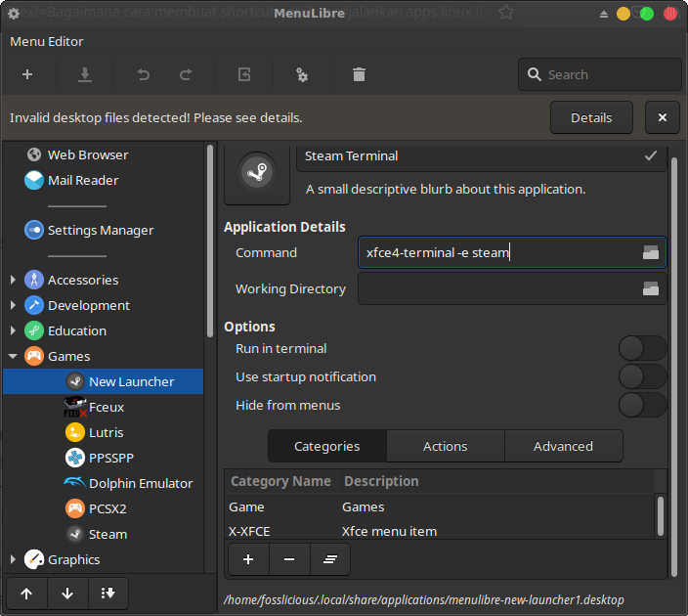Viewport: 688px width, 616px height.
Task: Click the browser bookmark star behind MenuLibre
Action: pyautogui.click(x=506, y=13)
